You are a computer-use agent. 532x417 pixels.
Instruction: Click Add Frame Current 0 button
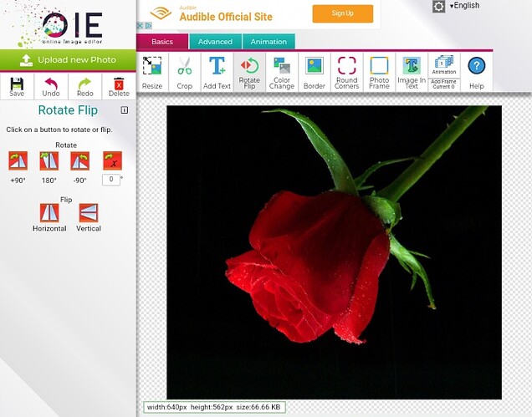click(x=444, y=84)
